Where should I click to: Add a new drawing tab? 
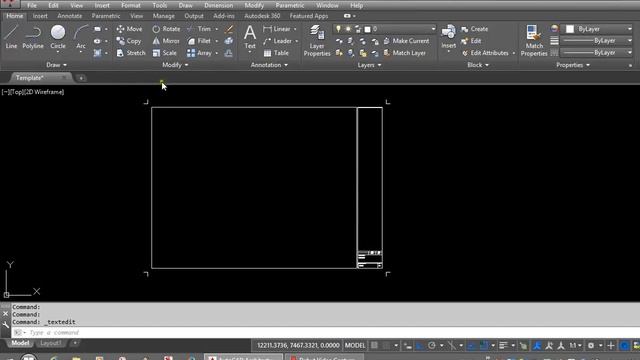(81, 78)
